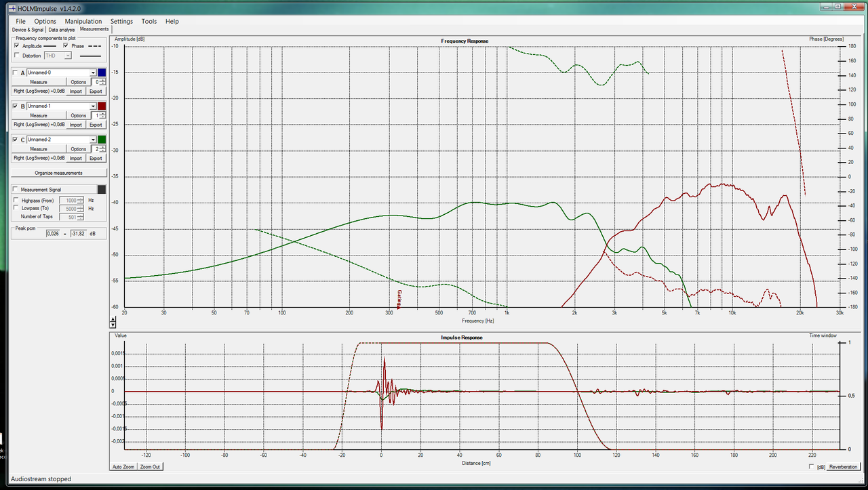Enable the Measurement Signal checkbox
The image size is (868, 490).
tap(16, 189)
